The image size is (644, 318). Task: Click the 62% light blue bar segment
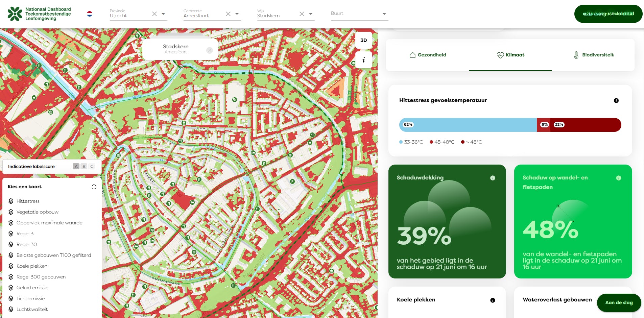click(x=468, y=125)
